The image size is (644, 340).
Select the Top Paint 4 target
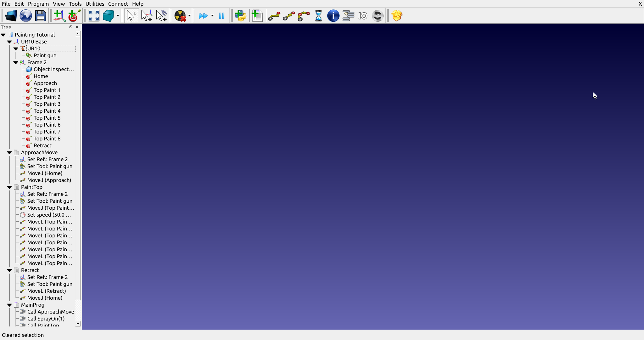[47, 111]
